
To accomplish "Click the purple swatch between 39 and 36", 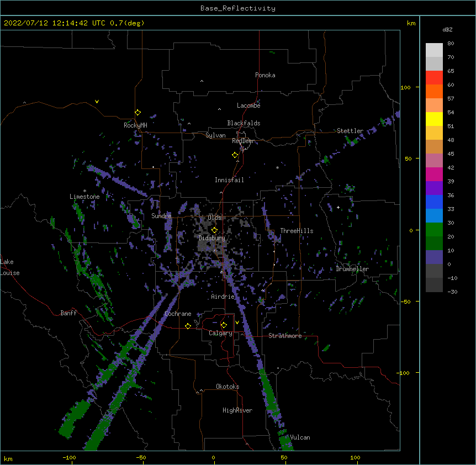I will click(434, 188).
